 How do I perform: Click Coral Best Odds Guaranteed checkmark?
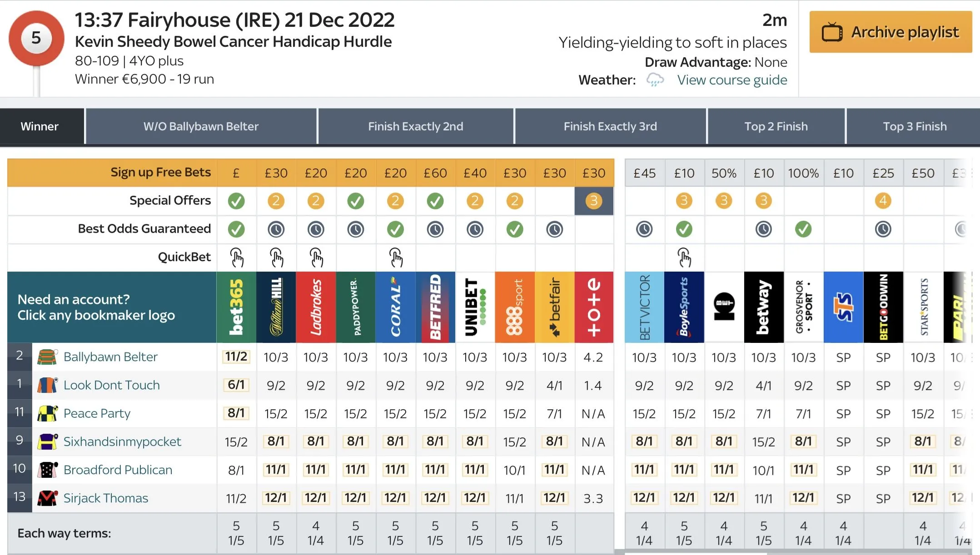pos(396,229)
